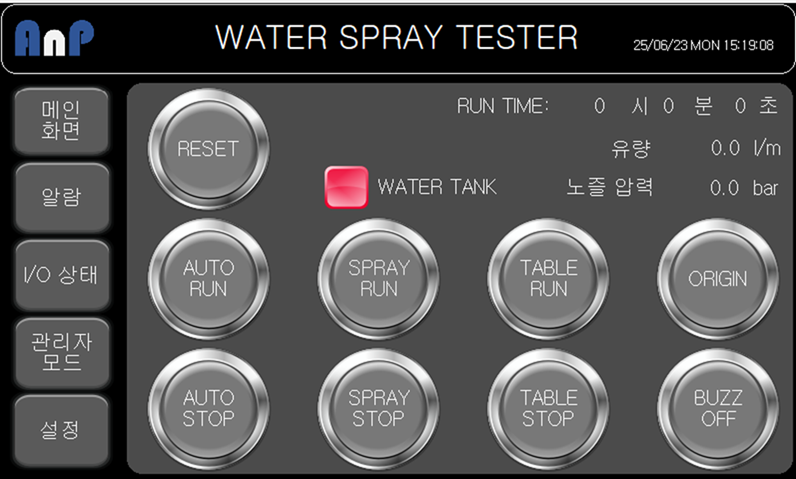796x479 pixels.
Task: Activate the SPRAY RUN button
Action: pyautogui.click(x=378, y=279)
